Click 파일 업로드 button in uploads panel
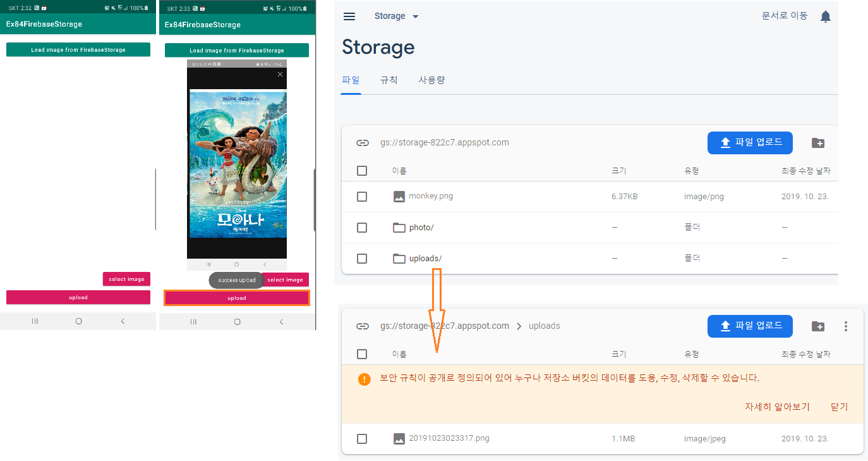 coord(750,326)
